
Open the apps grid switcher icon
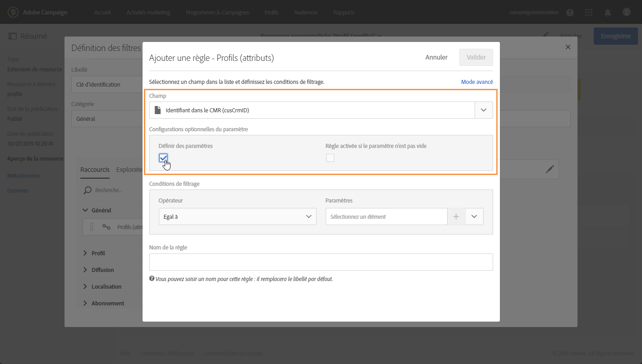[x=589, y=13]
